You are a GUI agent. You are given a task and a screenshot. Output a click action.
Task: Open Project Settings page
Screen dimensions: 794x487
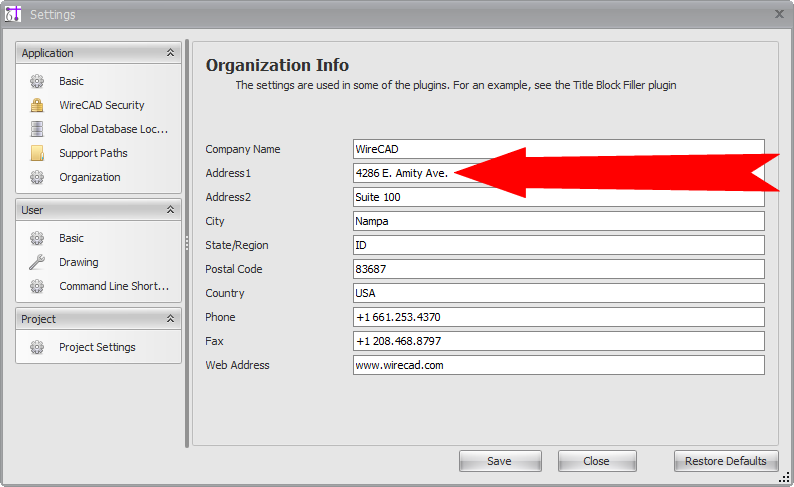97,347
